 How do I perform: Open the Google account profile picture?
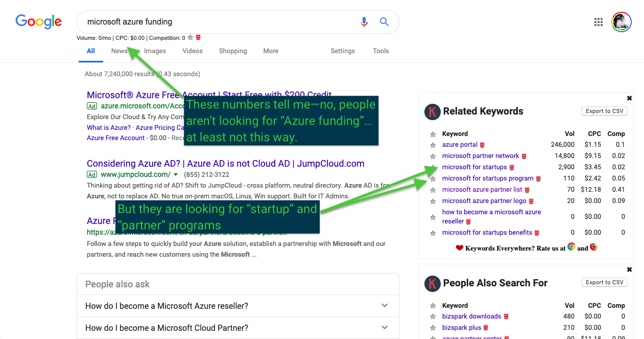[622, 22]
